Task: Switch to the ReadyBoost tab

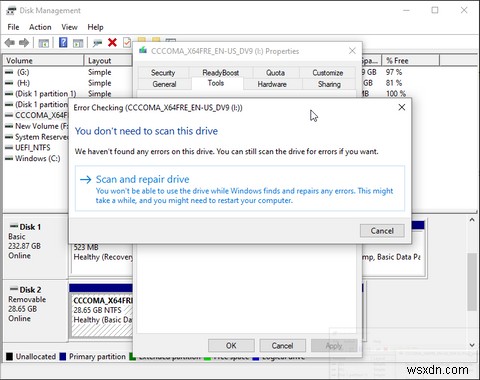Action: tap(220, 72)
